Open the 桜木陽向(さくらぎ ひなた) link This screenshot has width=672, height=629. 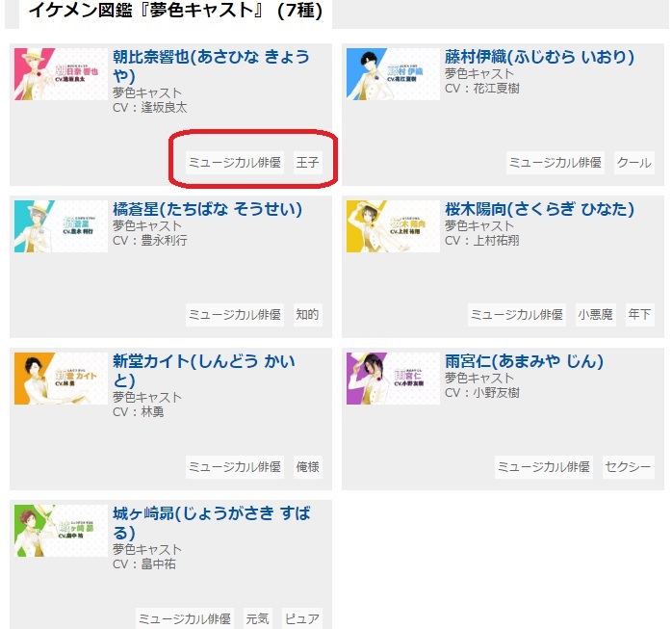pos(539,209)
